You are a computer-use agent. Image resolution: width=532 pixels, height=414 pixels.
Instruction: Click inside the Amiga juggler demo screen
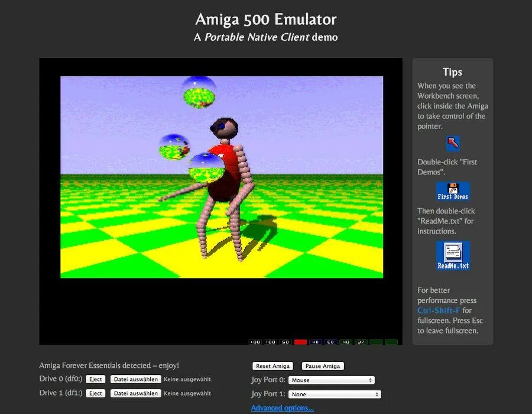[222, 177]
